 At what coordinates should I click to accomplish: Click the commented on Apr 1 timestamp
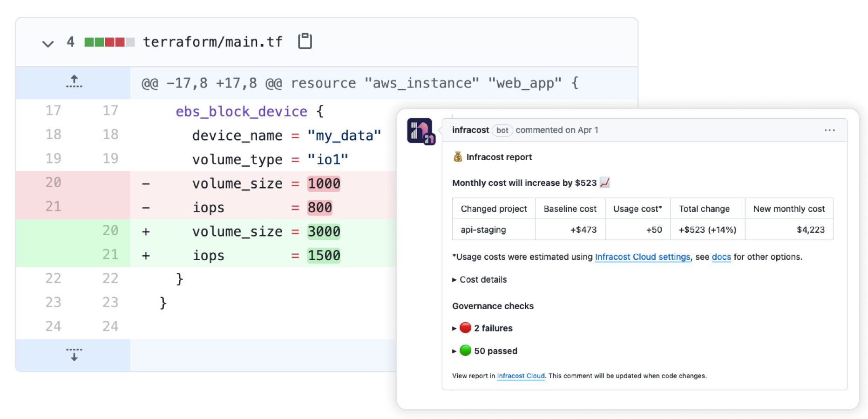[556, 130]
